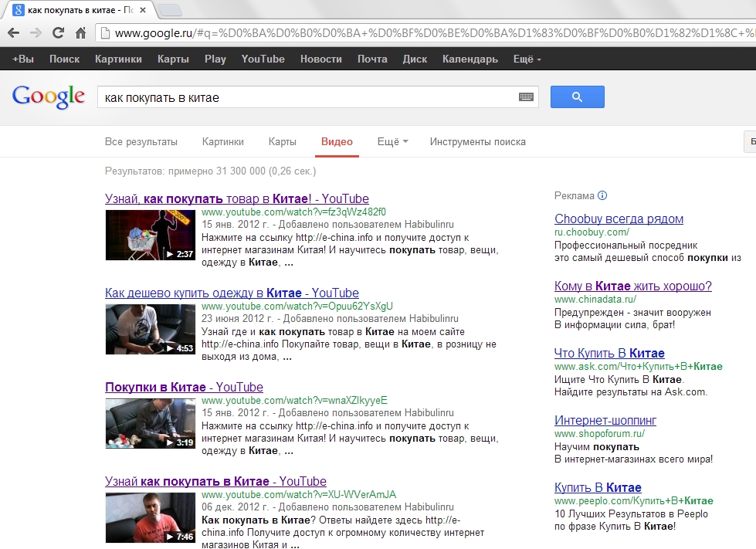756x549 pixels.
Task: Open Календарь in top bar
Action: [x=470, y=59]
